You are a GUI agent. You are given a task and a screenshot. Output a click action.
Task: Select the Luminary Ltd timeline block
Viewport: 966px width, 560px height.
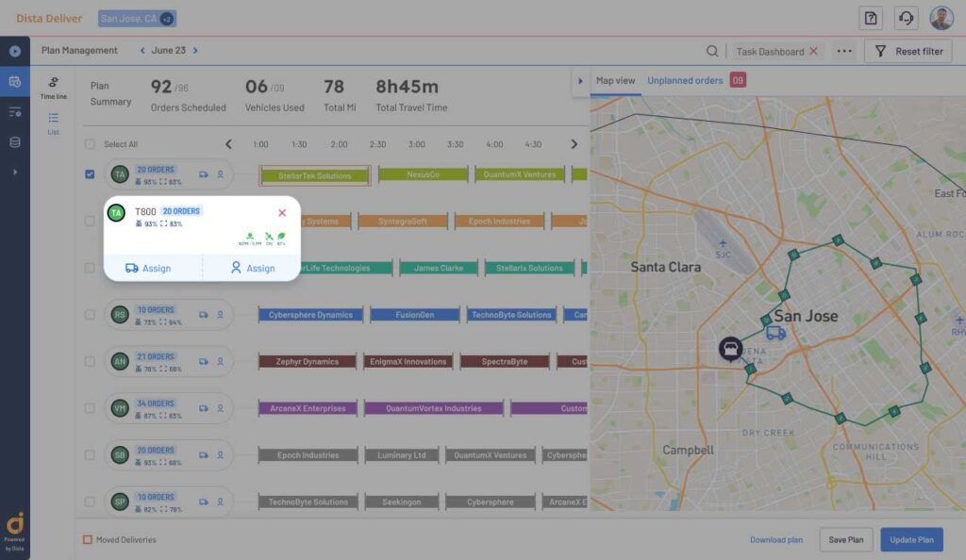[x=402, y=455]
